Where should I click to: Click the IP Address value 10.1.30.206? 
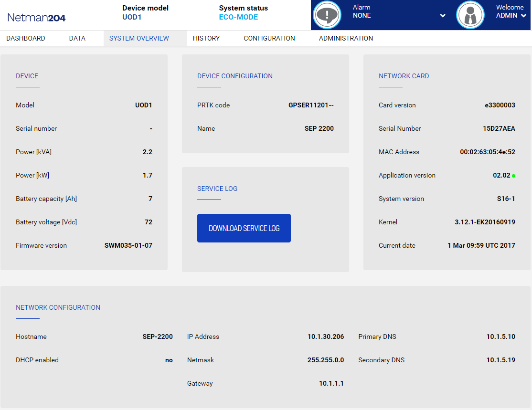[x=325, y=336]
